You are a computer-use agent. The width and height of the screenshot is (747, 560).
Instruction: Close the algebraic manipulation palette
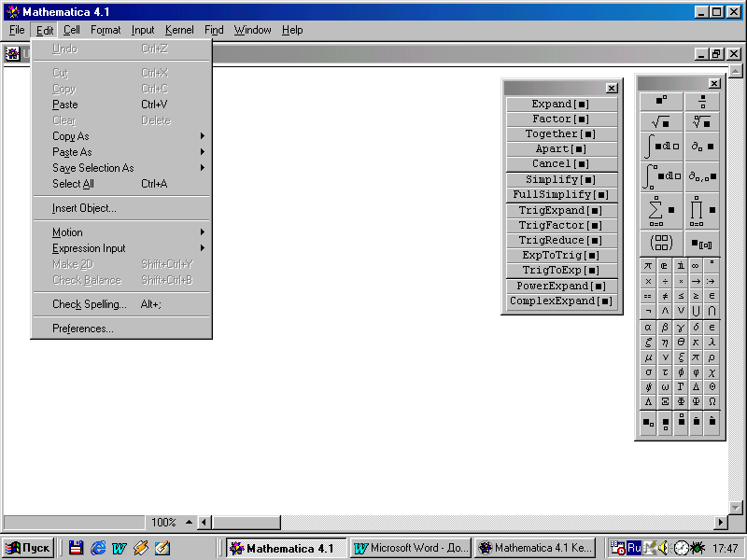point(612,88)
